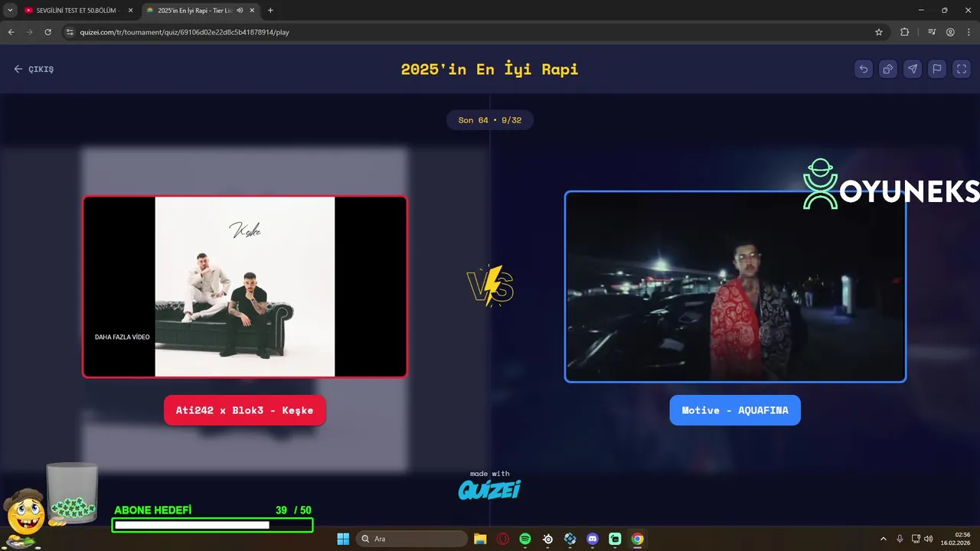
Task: Click the microphone tray icon
Action: [x=900, y=539]
